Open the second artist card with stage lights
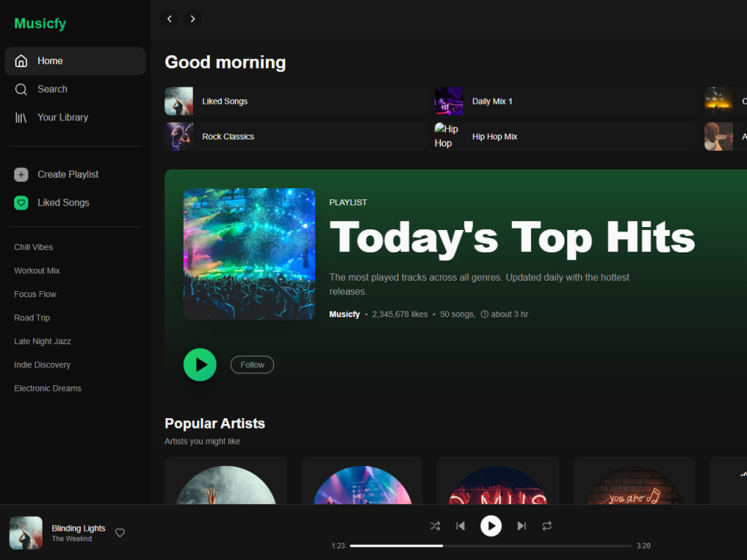747x560 pixels. click(362, 480)
